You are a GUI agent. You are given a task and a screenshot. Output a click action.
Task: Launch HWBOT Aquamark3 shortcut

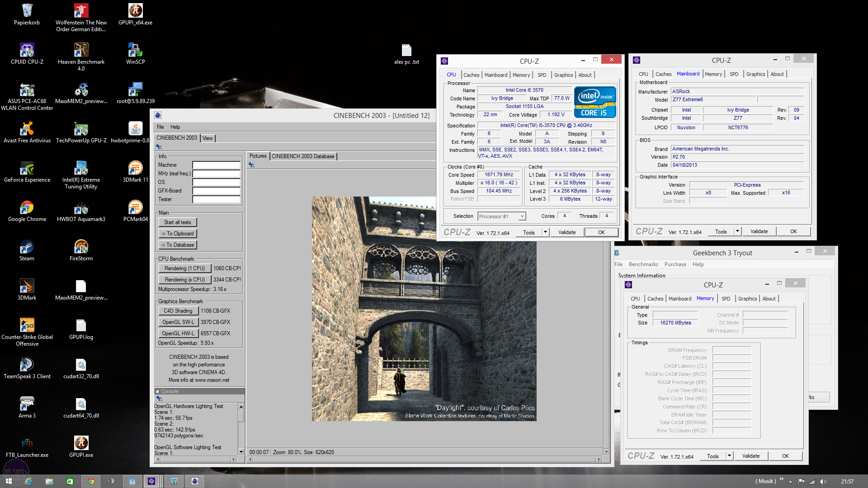pos(81,211)
